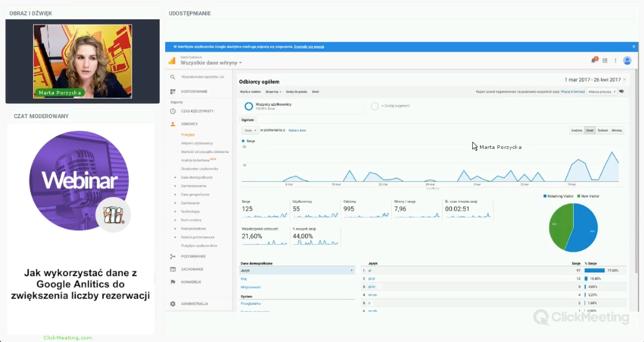Image resolution: width=644 pixels, height=342 pixels.
Task: Switch graph granularity to Tydzień
Action: tap(602, 130)
